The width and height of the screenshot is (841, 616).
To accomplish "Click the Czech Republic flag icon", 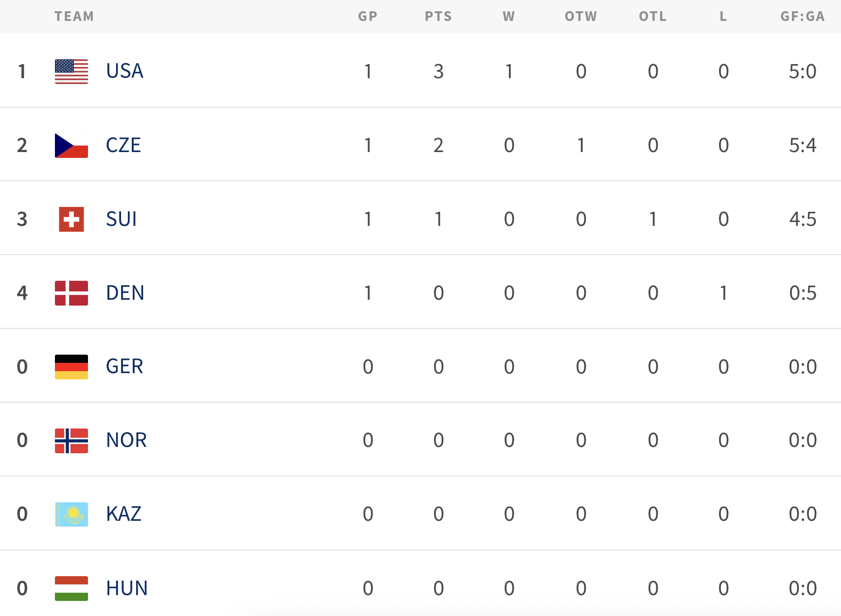I will 71,145.
